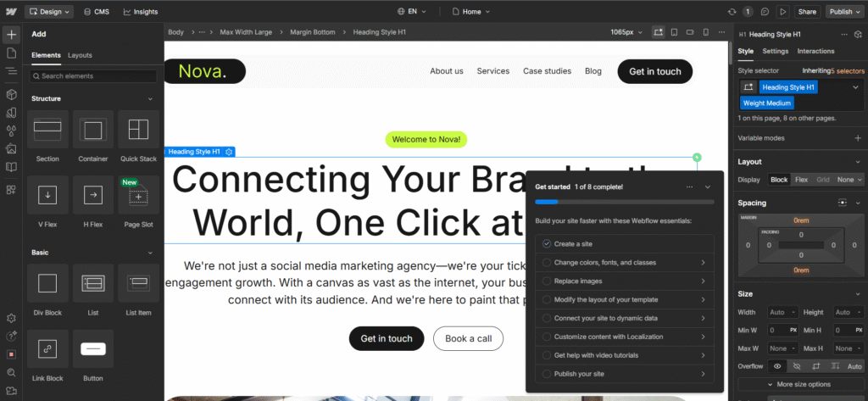Screen dimensions: 868x401
Task: Click the Book a call button
Action: tap(468, 338)
